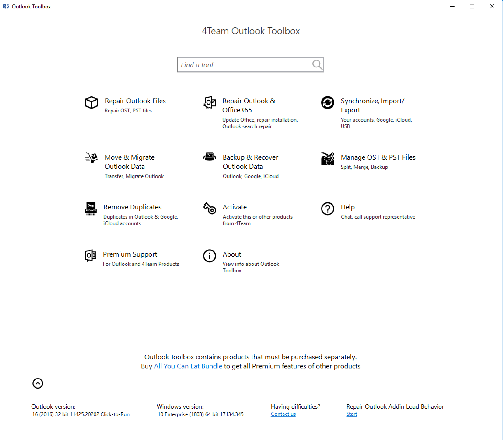Click the Outlook Toolbox title bar app icon
The width and height of the screenshot is (504, 441).
6,6
